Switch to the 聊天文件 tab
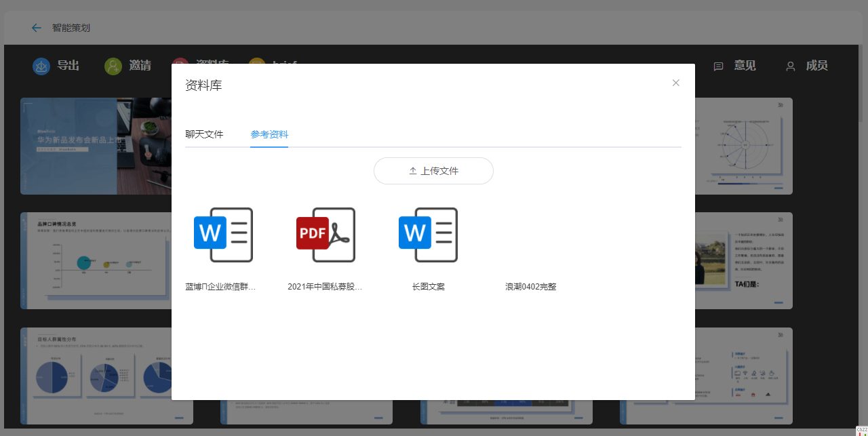Image resolution: width=868 pixels, height=436 pixels. pos(204,134)
